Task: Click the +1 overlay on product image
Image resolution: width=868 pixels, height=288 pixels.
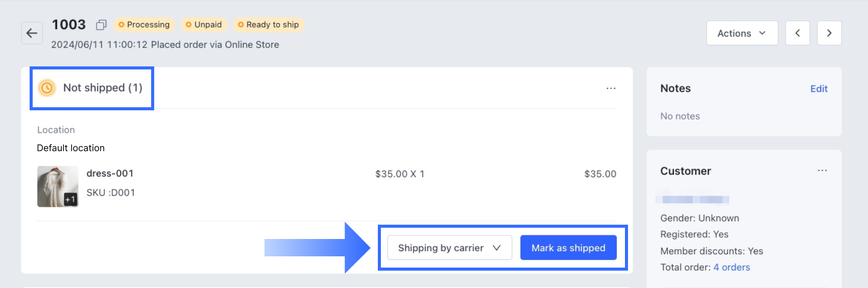Action: [x=70, y=199]
